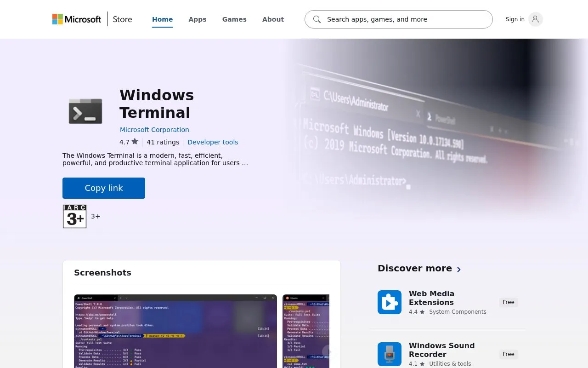
Task: Open the Web Media Extensions app icon
Action: click(390, 302)
